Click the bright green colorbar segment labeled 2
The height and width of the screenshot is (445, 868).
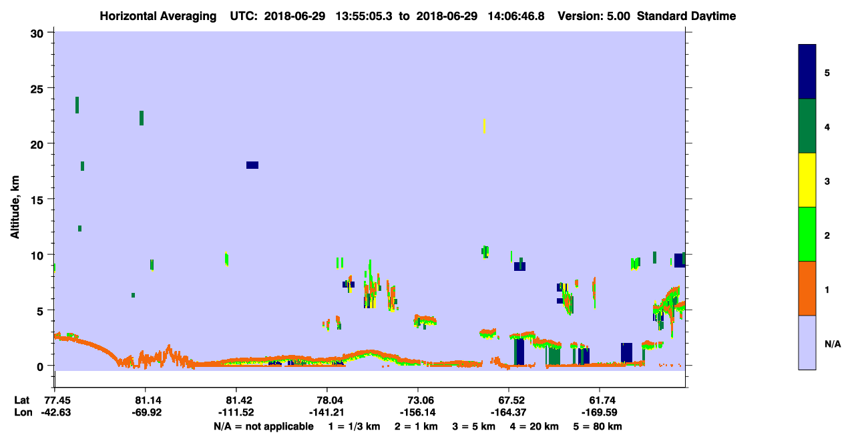coord(807,234)
